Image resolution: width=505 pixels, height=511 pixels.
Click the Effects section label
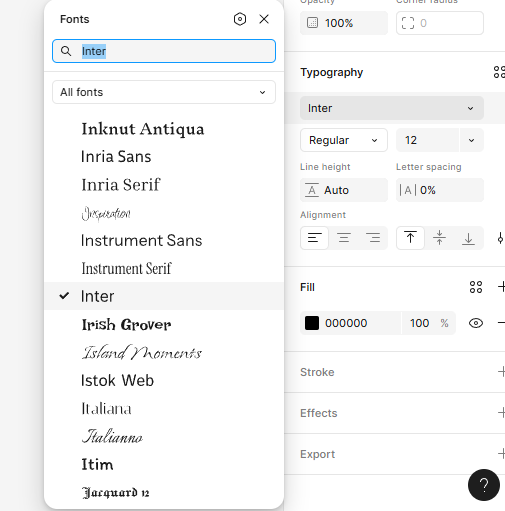(319, 413)
